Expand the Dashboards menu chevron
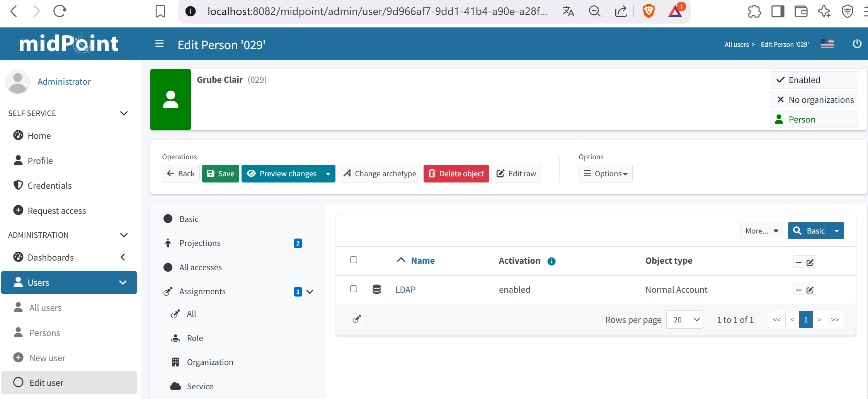 pos(123,257)
